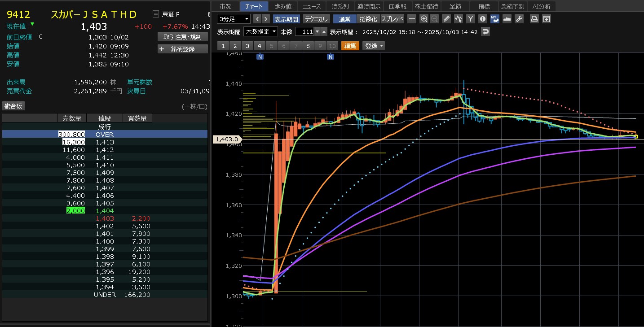Switch chart mode to 指数化
Viewport: 644px width, 327px height.
click(368, 19)
